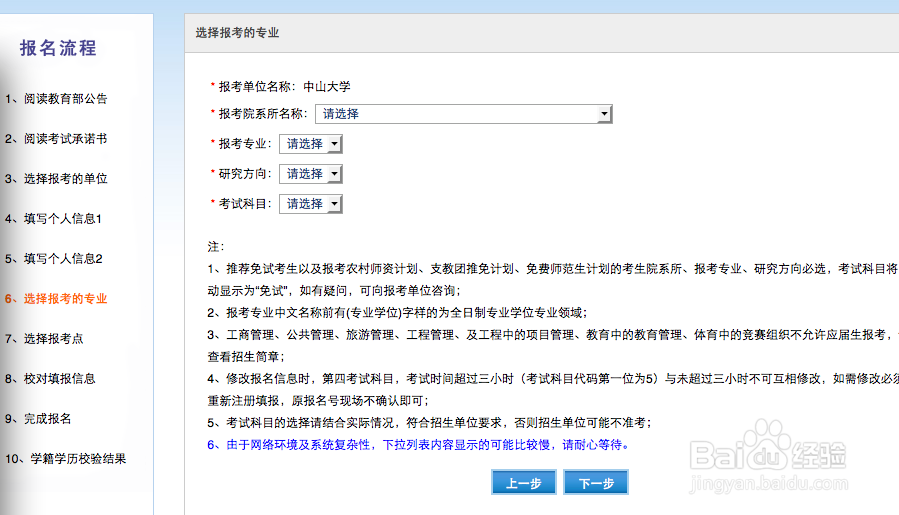Select step 3、选择报考的单位
Screen dimensions: 899x515
56,179
